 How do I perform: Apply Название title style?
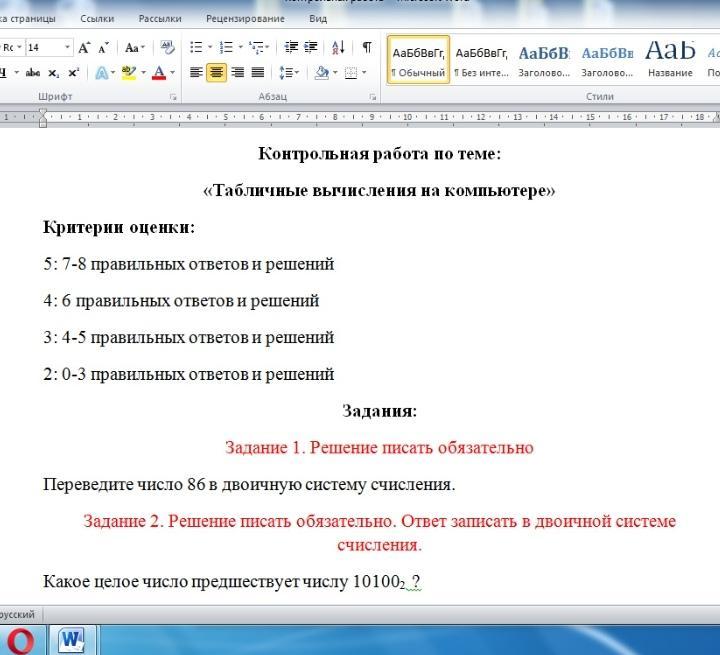coord(670,60)
